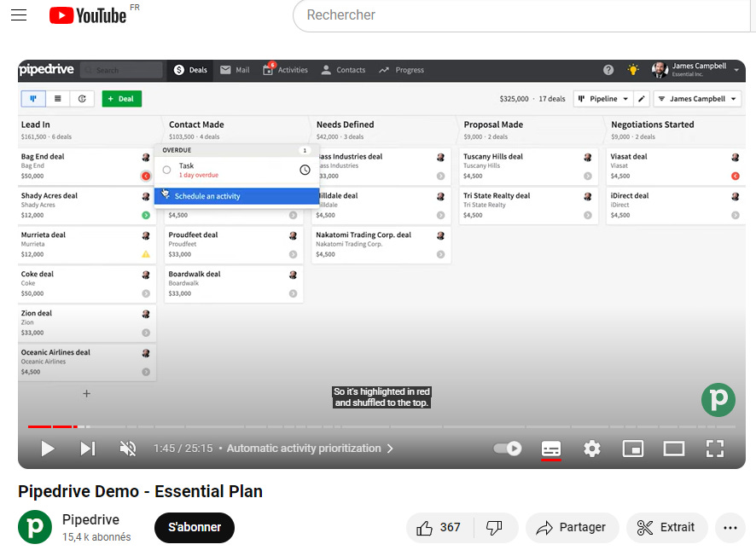Click red overdue icon on Viasat deal

736,176
